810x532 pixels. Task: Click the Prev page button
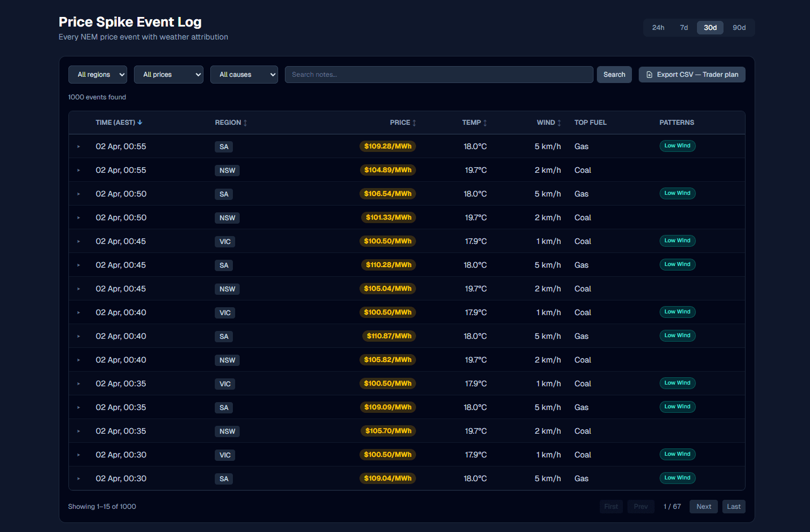click(x=641, y=507)
